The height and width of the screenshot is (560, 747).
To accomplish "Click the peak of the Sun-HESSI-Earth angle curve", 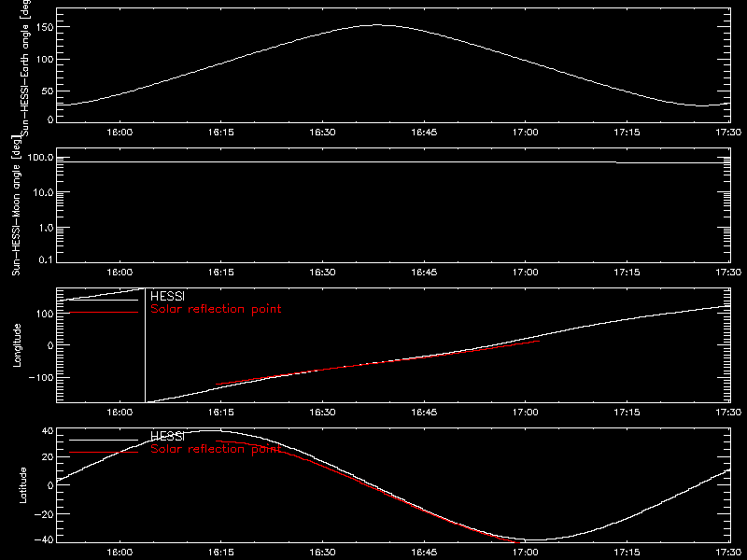I will (378, 25).
